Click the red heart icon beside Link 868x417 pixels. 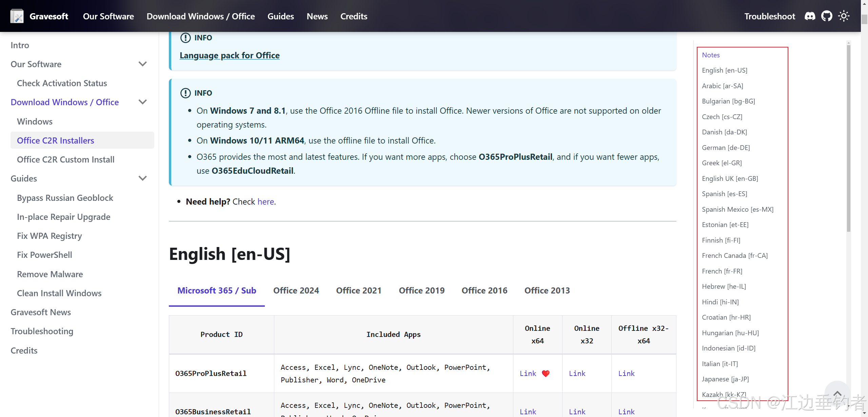(x=546, y=373)
